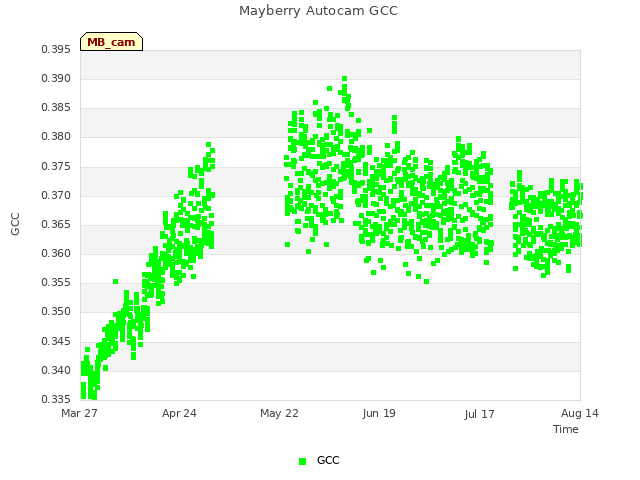Click the vertical GCC axis title

click(15, 224)
